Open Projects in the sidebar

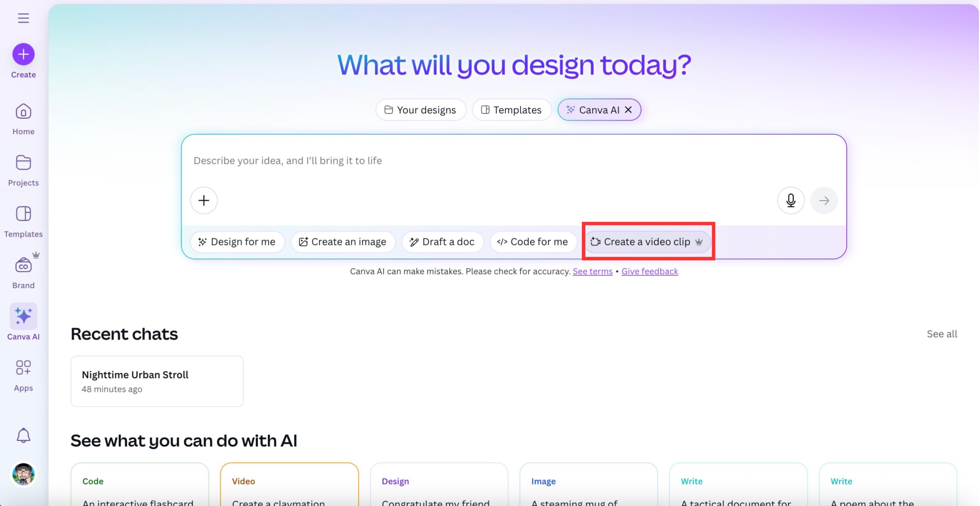[23, 171]
